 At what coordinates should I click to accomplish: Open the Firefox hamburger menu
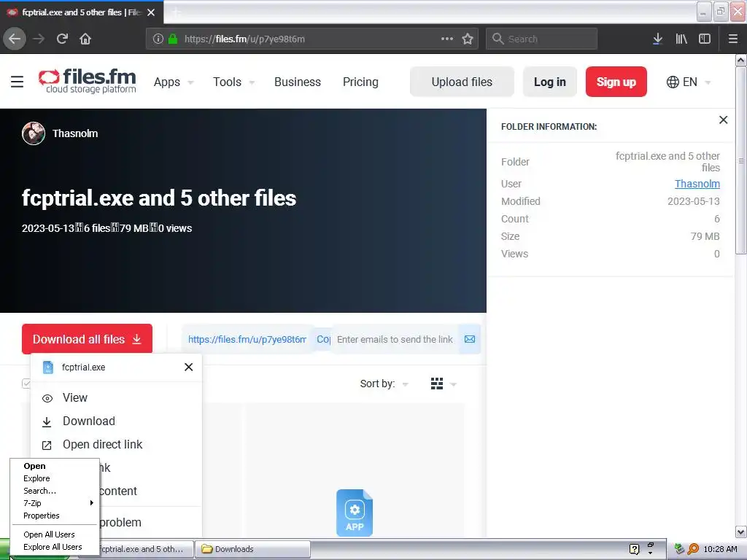(732, 39)
